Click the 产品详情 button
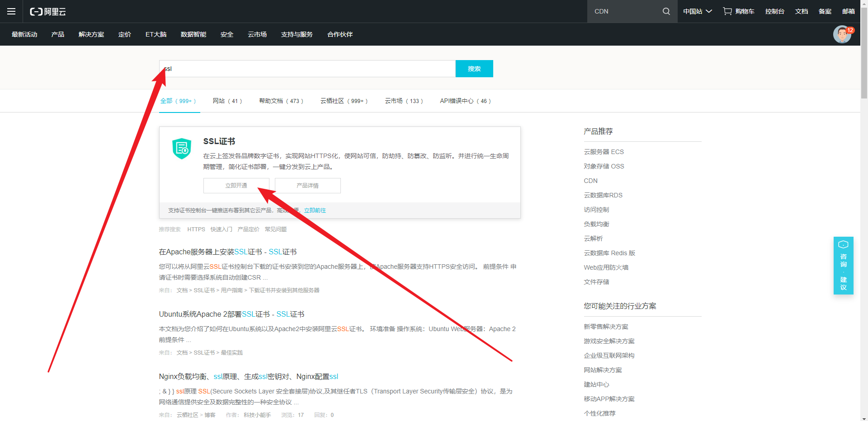This screenshot has height=421, width=868. pos(308,186)
